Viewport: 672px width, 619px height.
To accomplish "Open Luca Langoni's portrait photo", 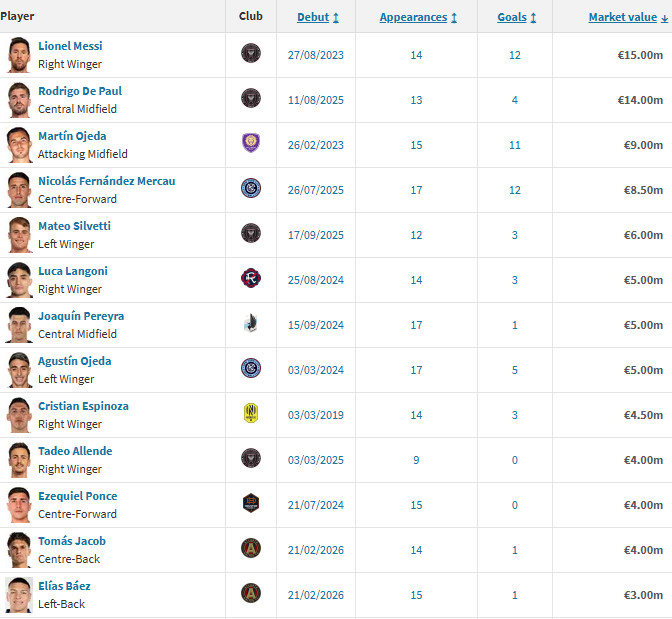I will pos(19,280).
